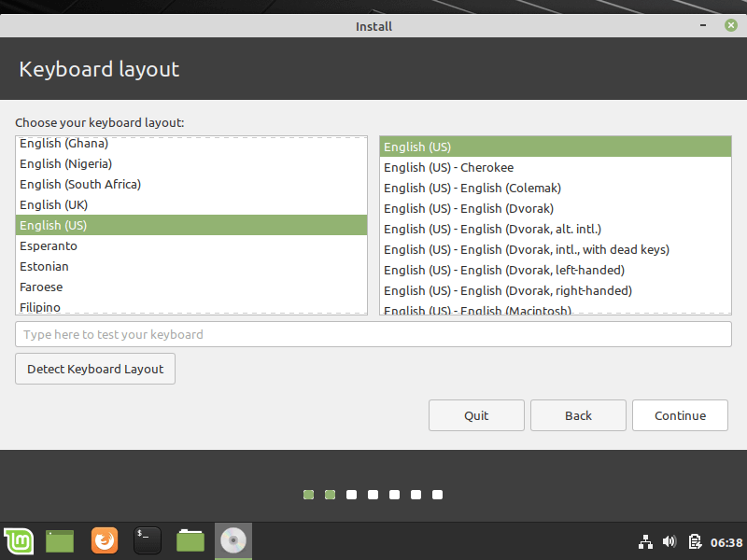
Task: Open the file manager from the taskbar
Action: pos(190,540)
